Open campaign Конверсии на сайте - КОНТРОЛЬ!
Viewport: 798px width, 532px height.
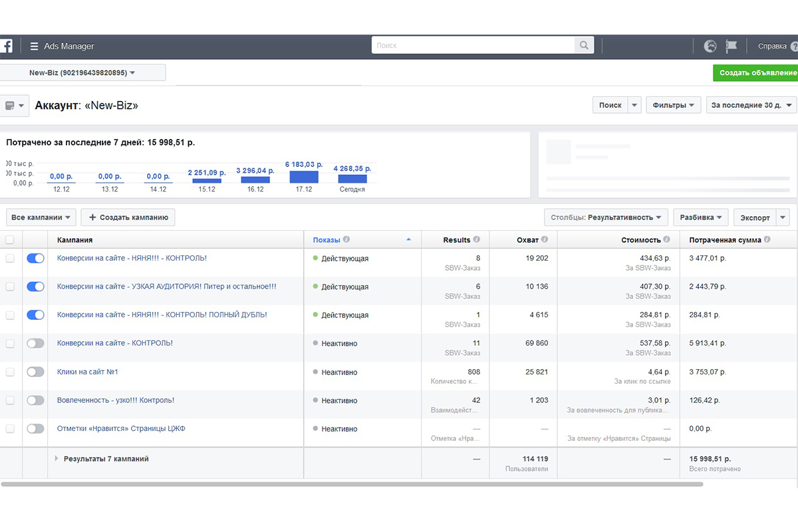[x=115, y=343]
